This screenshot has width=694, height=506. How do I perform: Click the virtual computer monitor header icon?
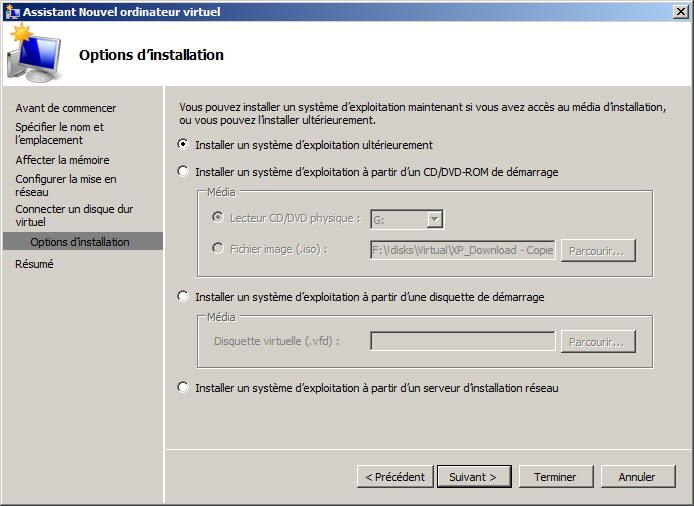pos(34,54)
